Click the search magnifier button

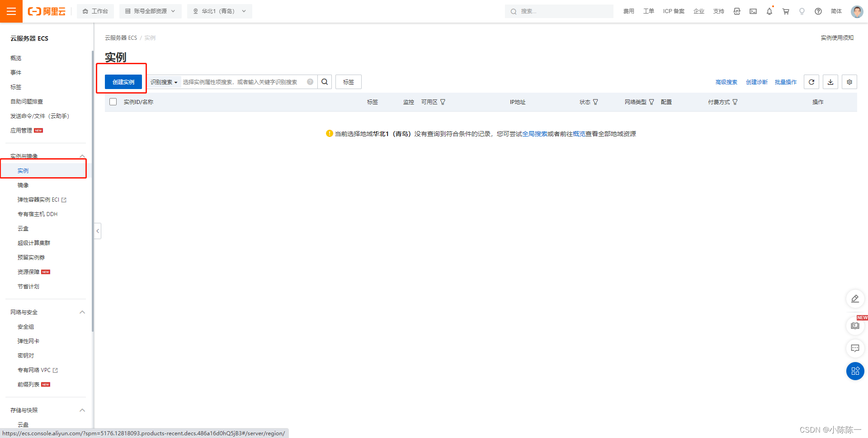[x=325, y=82]
